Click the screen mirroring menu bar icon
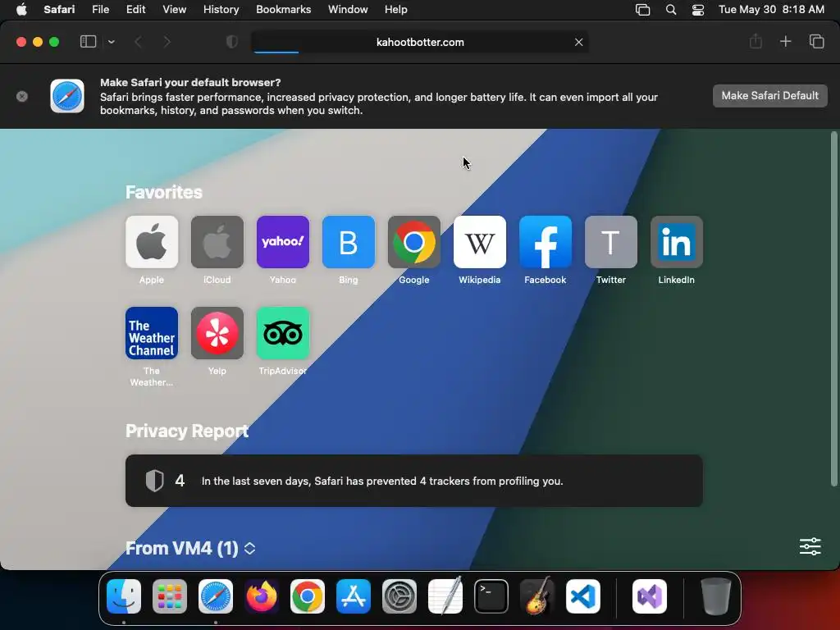 tap(642, 10)
